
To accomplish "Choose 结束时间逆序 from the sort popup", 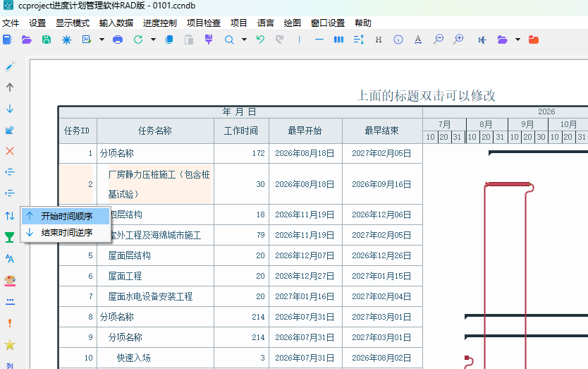I will coord(66,233).
